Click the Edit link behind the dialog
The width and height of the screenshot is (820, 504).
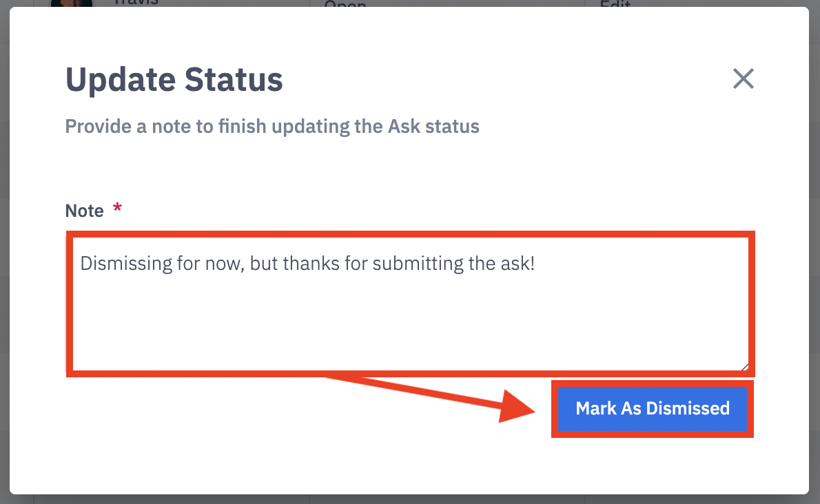click(x=615, y=3)
